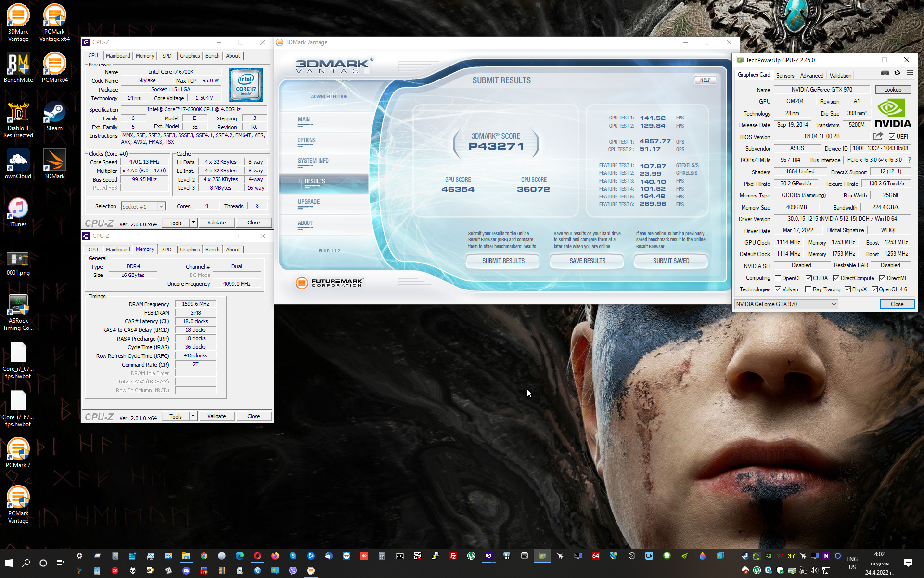Click the SUBMIT RESULTS button

(503, 261)
